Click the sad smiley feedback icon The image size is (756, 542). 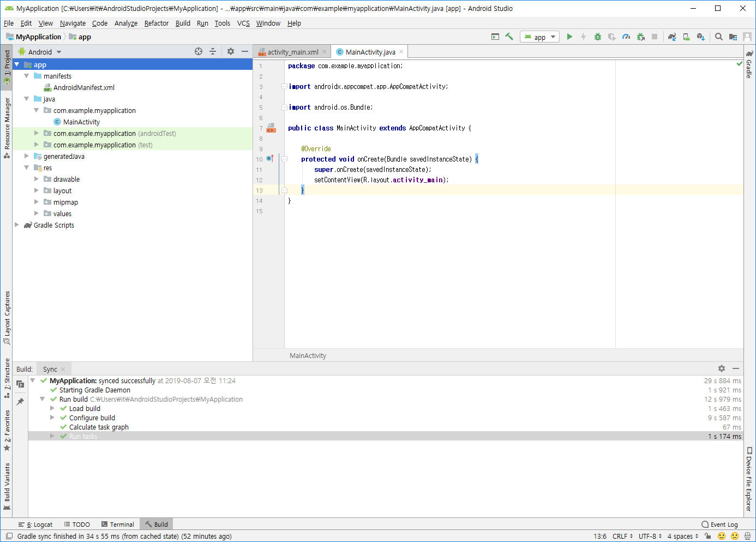click(735, 536)
